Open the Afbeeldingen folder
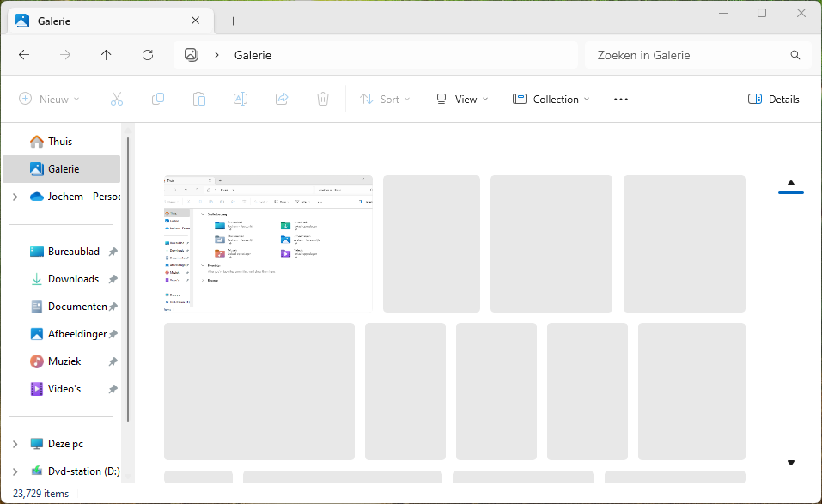822x504 pixels. click(x=68, y=334)
